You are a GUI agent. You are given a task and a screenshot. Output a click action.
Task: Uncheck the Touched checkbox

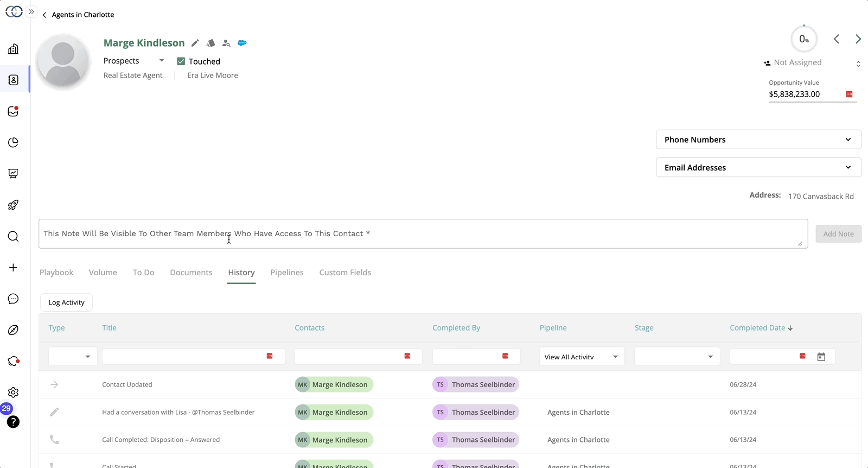point(181,61)
